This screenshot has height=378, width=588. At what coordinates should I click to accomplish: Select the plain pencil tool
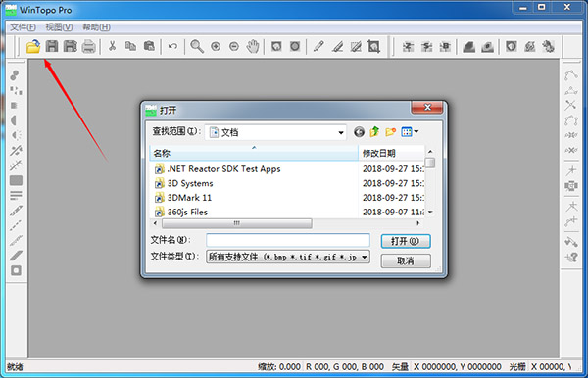coord(318,46)
